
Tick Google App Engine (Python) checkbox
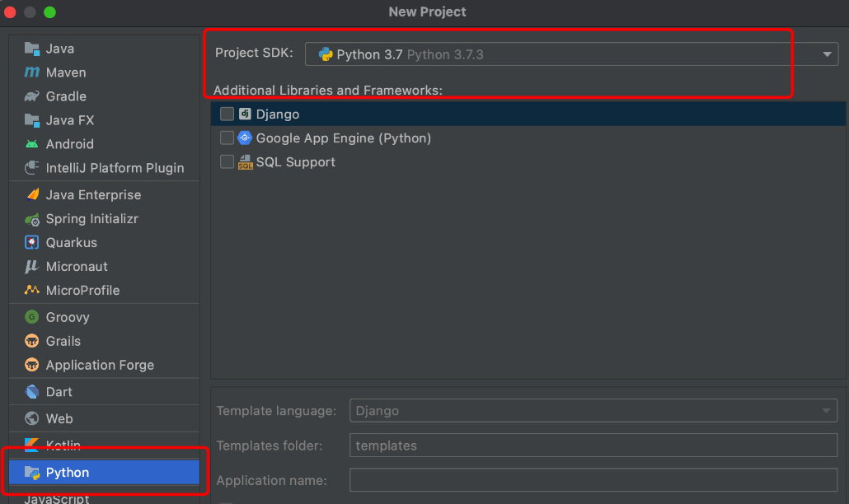pos(227,138)
